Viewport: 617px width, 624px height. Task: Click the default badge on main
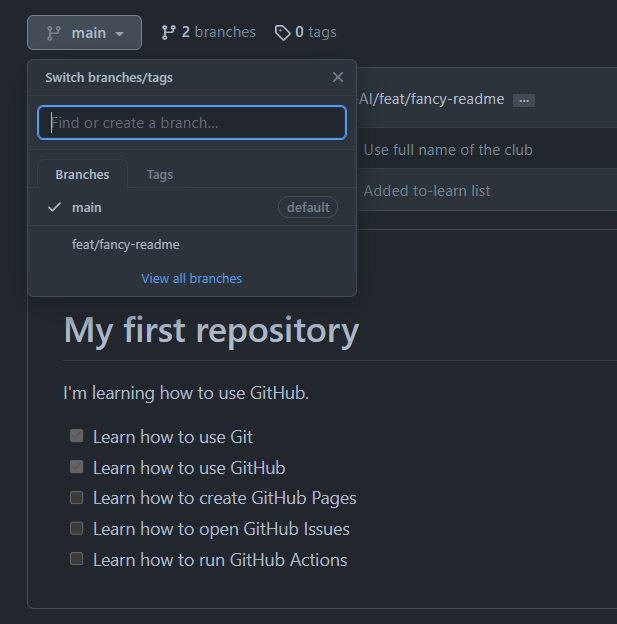point(308,207)
